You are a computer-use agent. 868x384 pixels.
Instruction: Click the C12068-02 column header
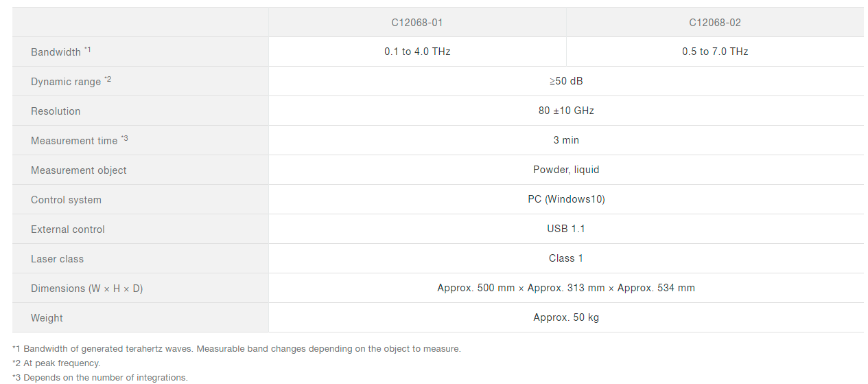click(715, 23)
